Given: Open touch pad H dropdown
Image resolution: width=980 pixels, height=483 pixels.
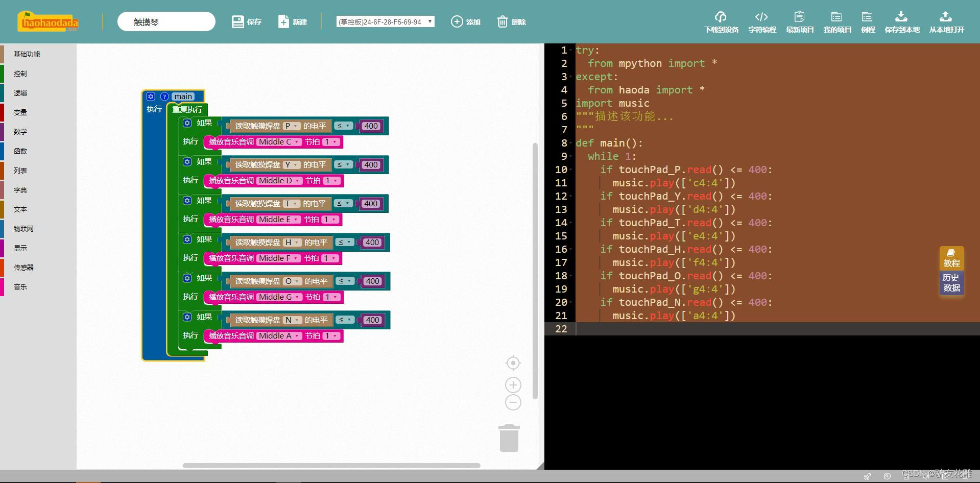Looking at the screenshot, I should [292, 243].
